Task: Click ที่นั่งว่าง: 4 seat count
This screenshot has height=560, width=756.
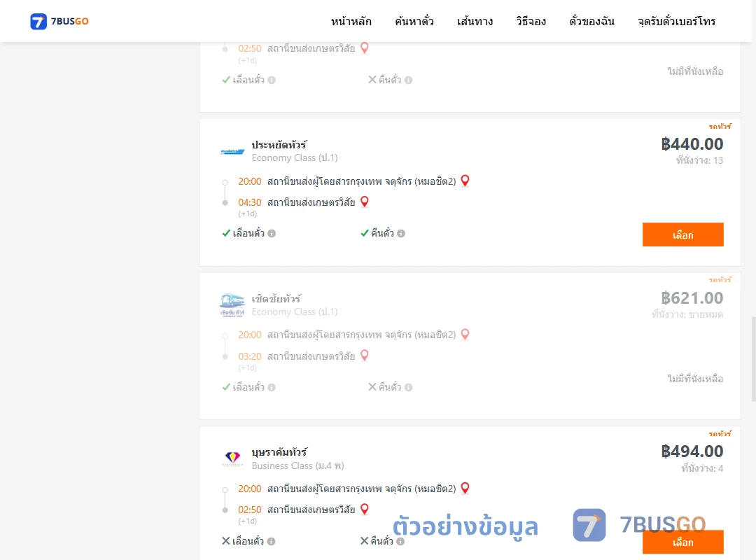Action: coord(702,468)
